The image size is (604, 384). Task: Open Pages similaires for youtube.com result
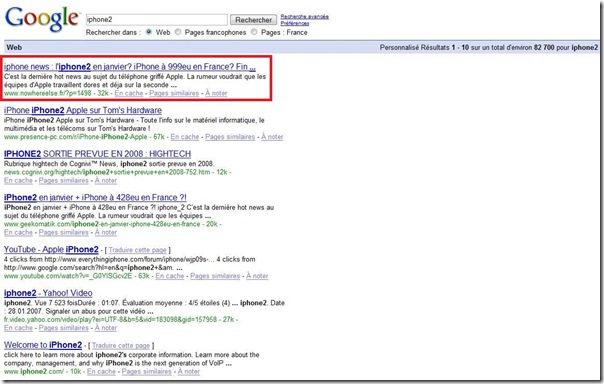215,276
